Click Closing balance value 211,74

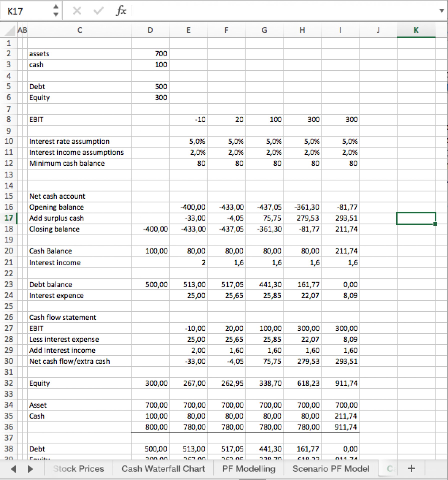pos(340,229)
